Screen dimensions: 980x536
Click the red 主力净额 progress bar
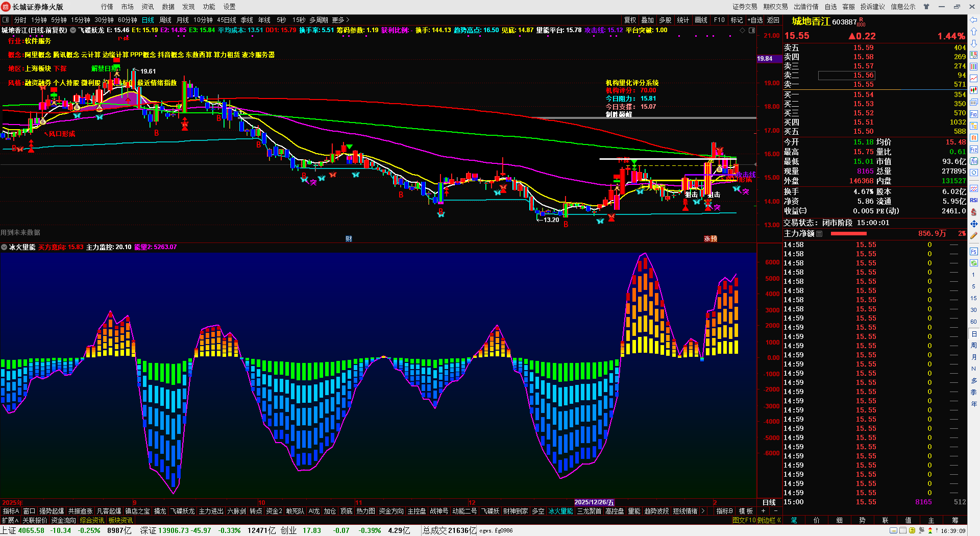point(849,234)
